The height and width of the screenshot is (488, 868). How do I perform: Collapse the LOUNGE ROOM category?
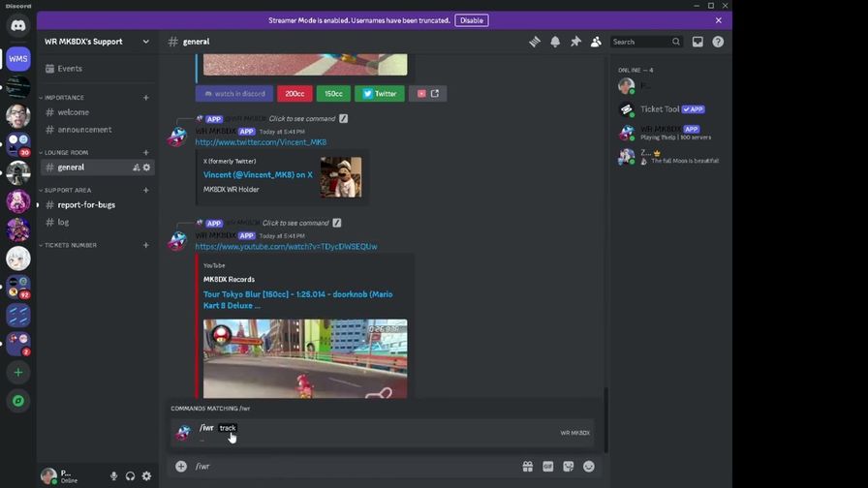coord(64,152)
